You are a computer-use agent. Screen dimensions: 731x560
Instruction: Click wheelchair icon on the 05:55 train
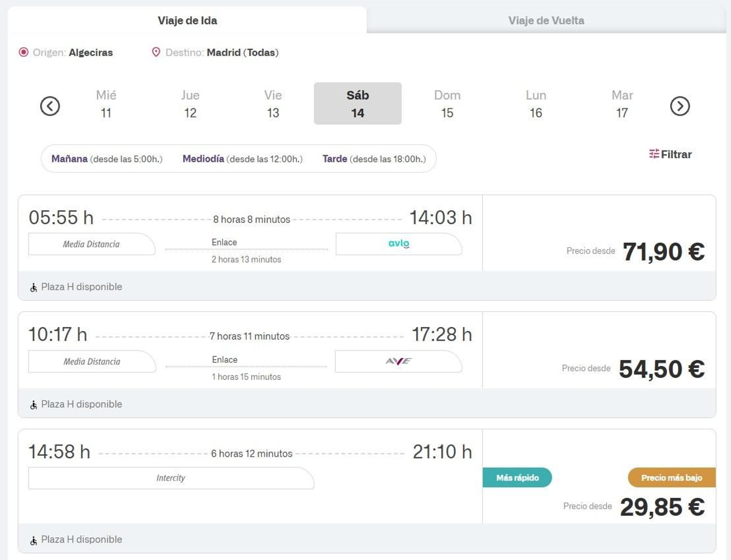point(33,287)
